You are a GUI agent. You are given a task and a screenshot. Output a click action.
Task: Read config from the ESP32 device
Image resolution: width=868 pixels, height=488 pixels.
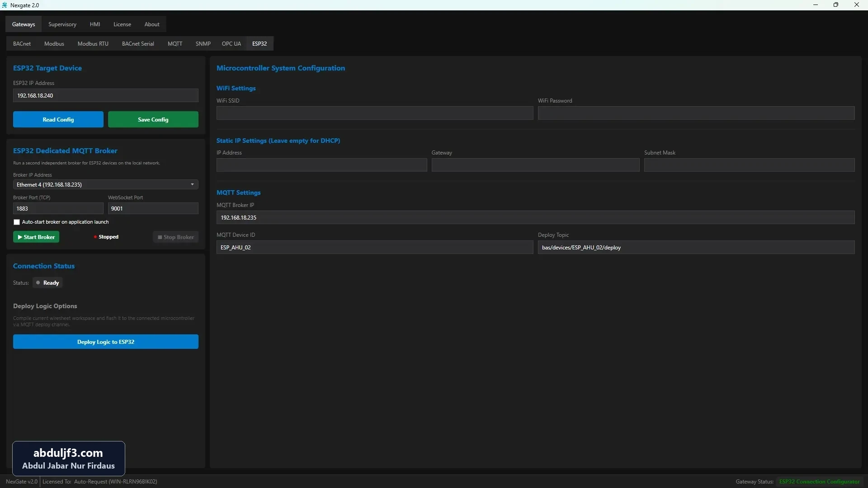(x=58, y=120)
